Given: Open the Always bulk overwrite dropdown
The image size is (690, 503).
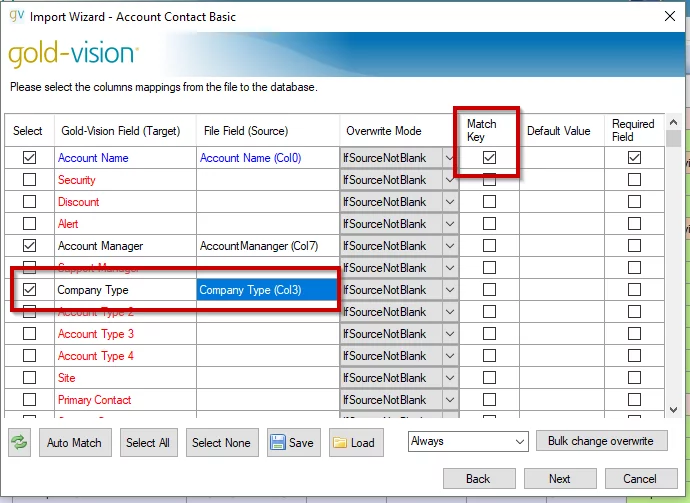Looking at the screenshot, I should click(468, 441).
